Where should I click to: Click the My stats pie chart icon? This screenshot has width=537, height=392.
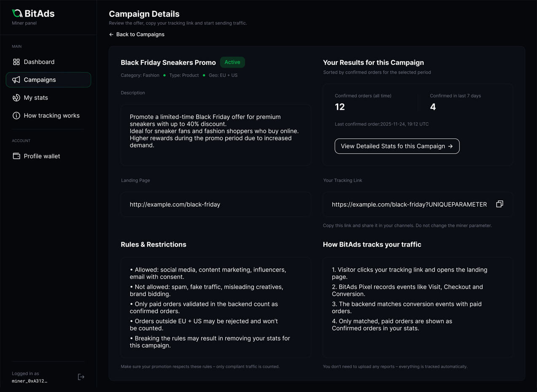(16, 98)
